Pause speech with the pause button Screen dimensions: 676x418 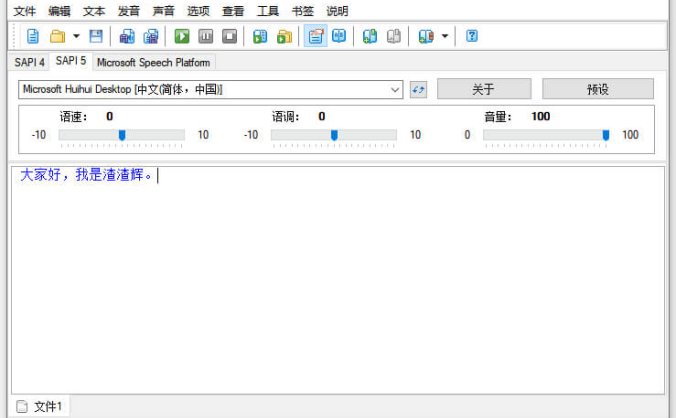[206, 36]
